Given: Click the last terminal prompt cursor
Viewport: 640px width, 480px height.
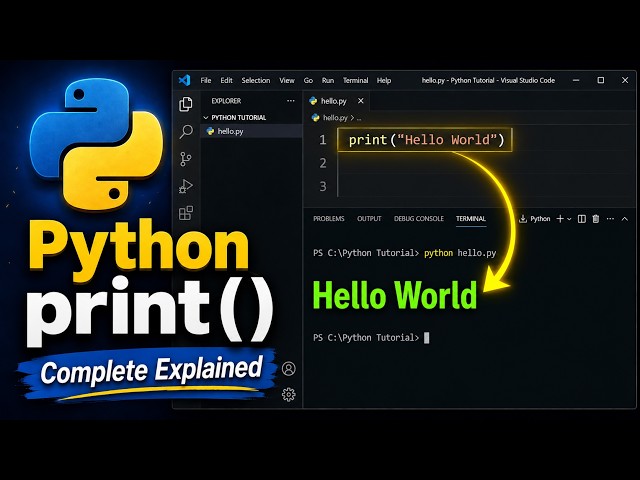Looking at the screenshot, I should click(427, 338).
